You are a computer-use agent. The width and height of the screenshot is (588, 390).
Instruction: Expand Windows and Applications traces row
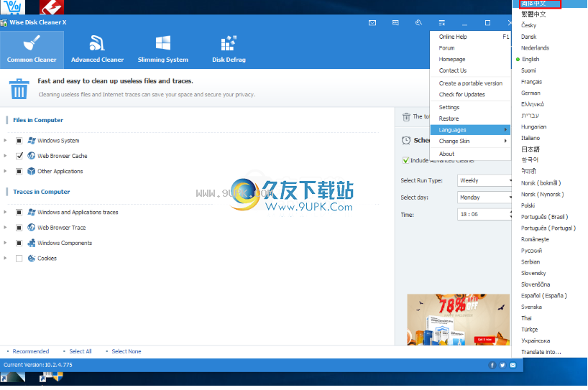coord(5,212)
